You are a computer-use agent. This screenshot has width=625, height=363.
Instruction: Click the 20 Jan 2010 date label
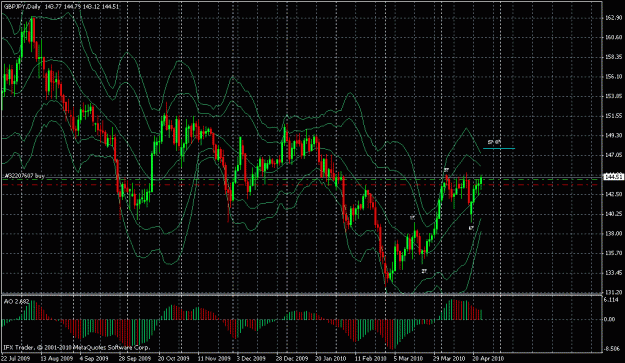(x=331, y=358)
